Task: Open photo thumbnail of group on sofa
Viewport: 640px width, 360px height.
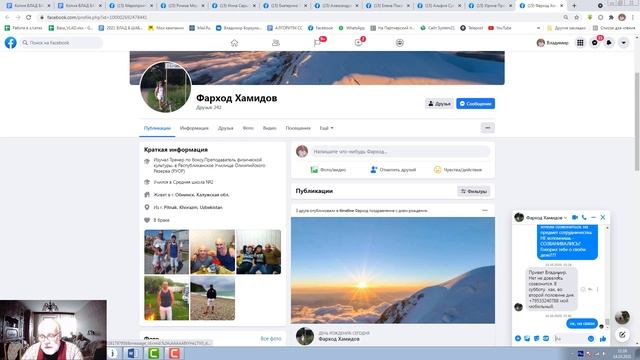Action: (258, 252)
